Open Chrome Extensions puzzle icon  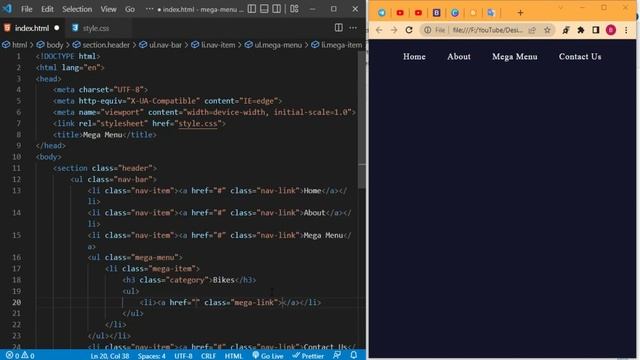tap(581, 30)
